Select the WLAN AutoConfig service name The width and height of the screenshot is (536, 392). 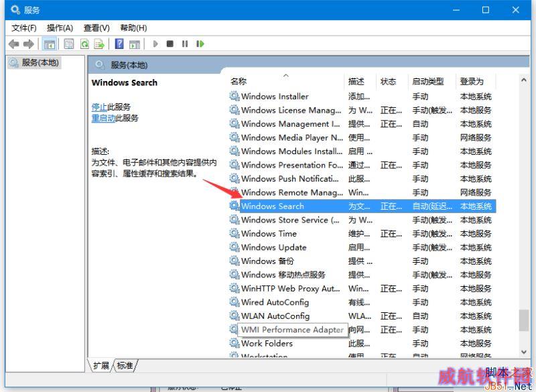tap(275, 316)
